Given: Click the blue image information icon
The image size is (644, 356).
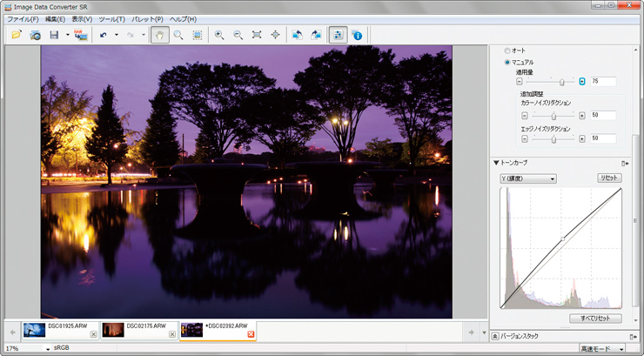Looking at the screenshot, I should tap(357, 35).
